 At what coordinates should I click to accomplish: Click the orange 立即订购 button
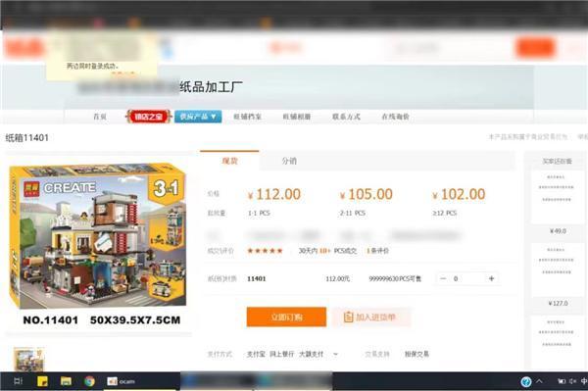click(286, 318)
